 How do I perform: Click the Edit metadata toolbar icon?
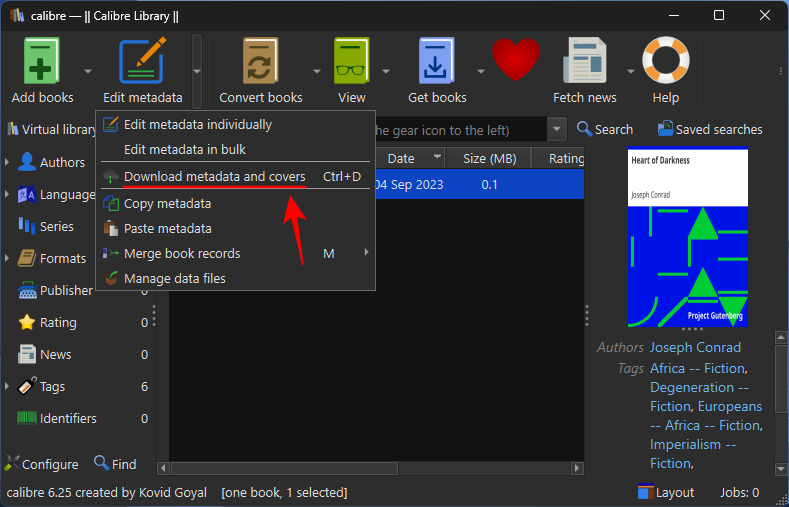coord(142,60)
